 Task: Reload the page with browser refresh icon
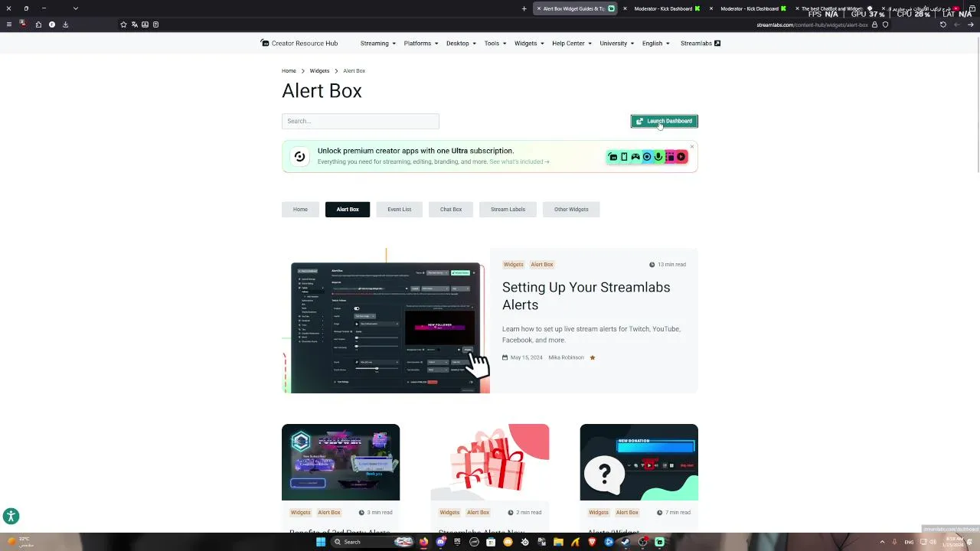942,24
